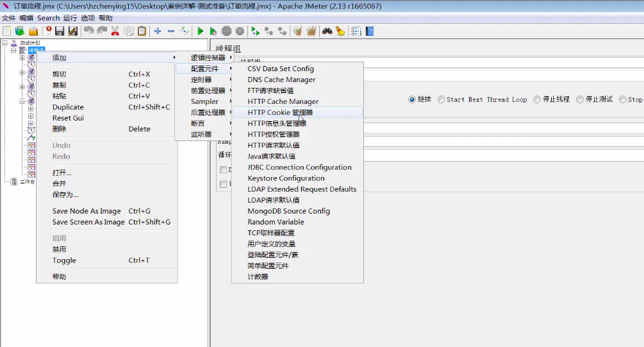This screenshot has width=644, height=347.
Task: Click Duplicate in the context menu
Action: (x=107, y=107)
